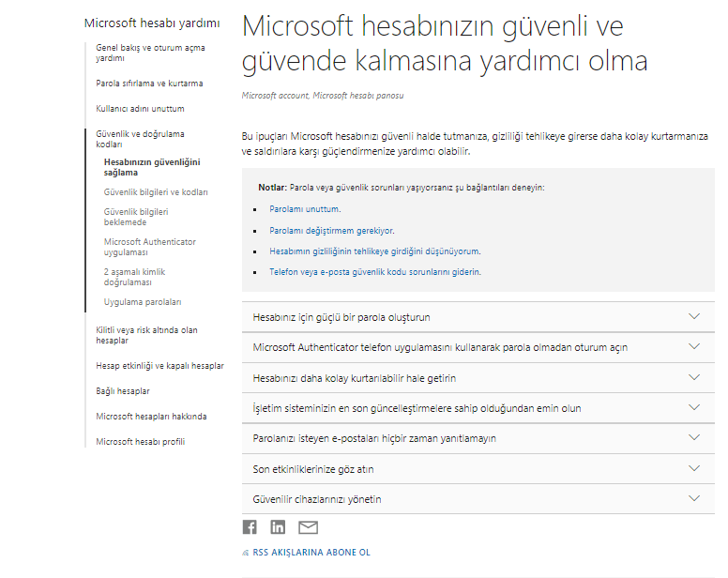Send the article with the email envelope icon
Screen dimensions: 728x578
pos(308,527)
